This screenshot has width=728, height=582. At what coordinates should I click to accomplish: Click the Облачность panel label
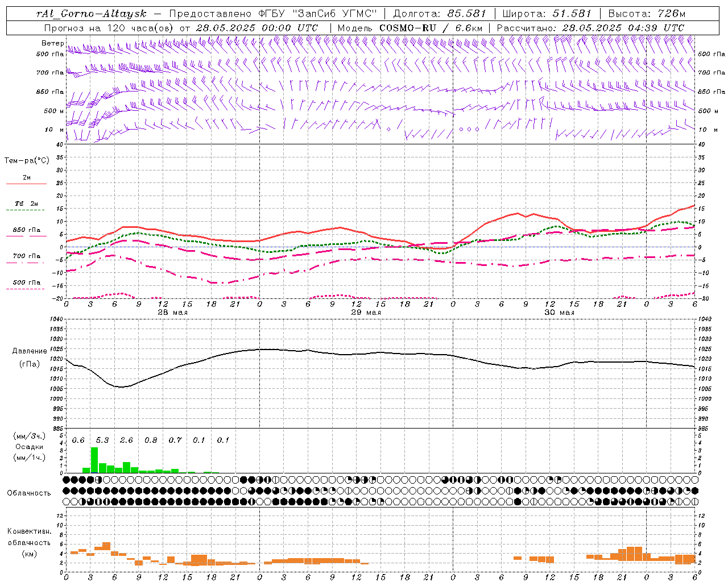(29, 493)
